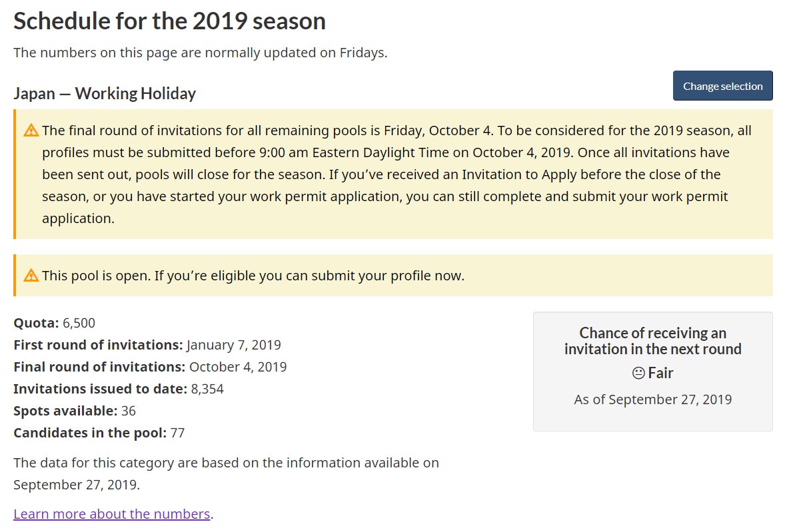This screenshot has height=532, width=787.
Task: Click the 'Invitations issued to date' figure 8,354
Action: [x=207, y=389]
